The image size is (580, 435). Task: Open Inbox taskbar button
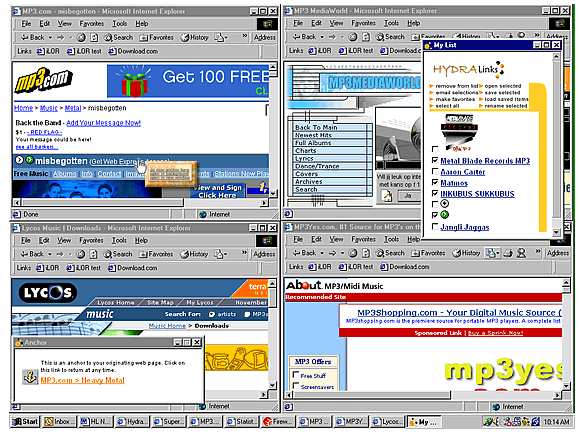(60, 422)
